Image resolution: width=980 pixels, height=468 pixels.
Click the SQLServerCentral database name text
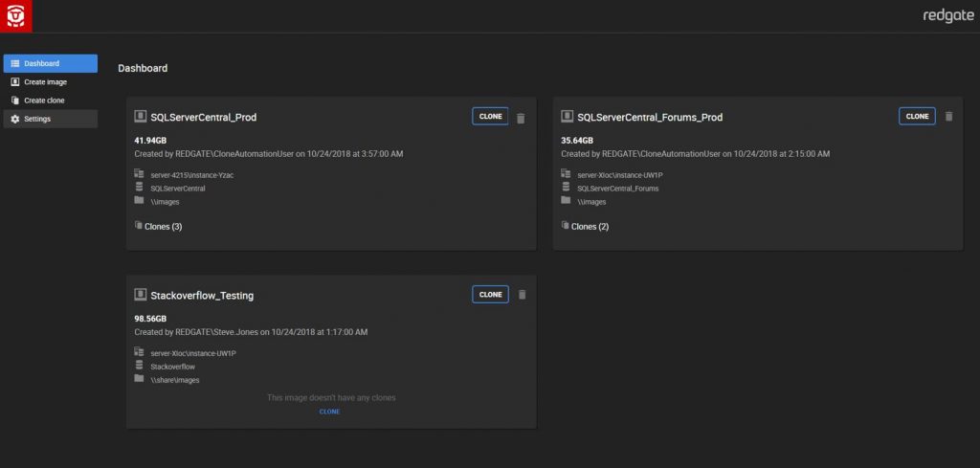[178, 189]
